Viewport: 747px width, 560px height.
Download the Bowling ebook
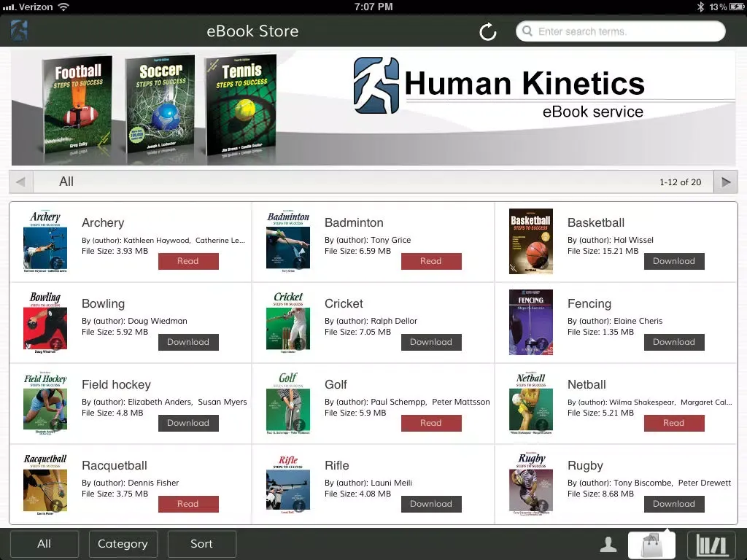(x=188, y=342)
